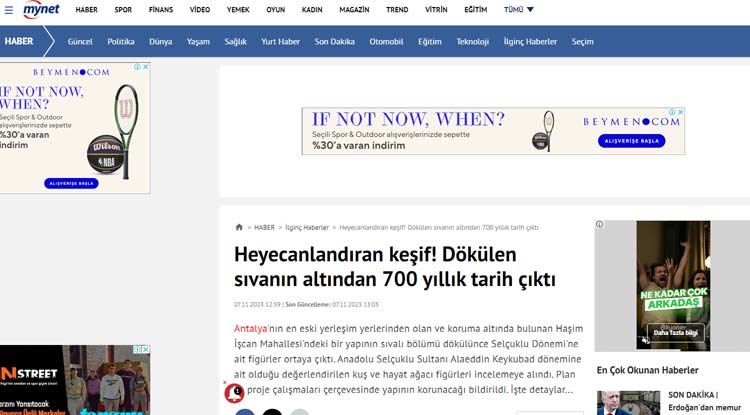Click the home icon in breadcrumb
The height and width of the screenshot is (415, 750).
point(238,227)
